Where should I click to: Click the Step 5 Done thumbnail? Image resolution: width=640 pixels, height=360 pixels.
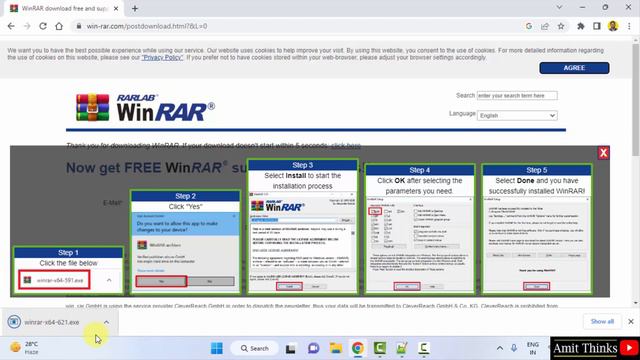tap(536, 229)
